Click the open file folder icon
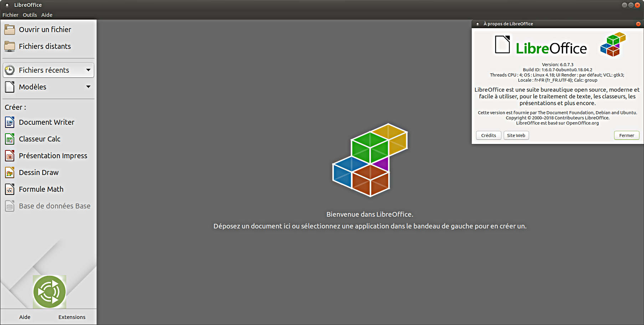 [x=10, y=30]
